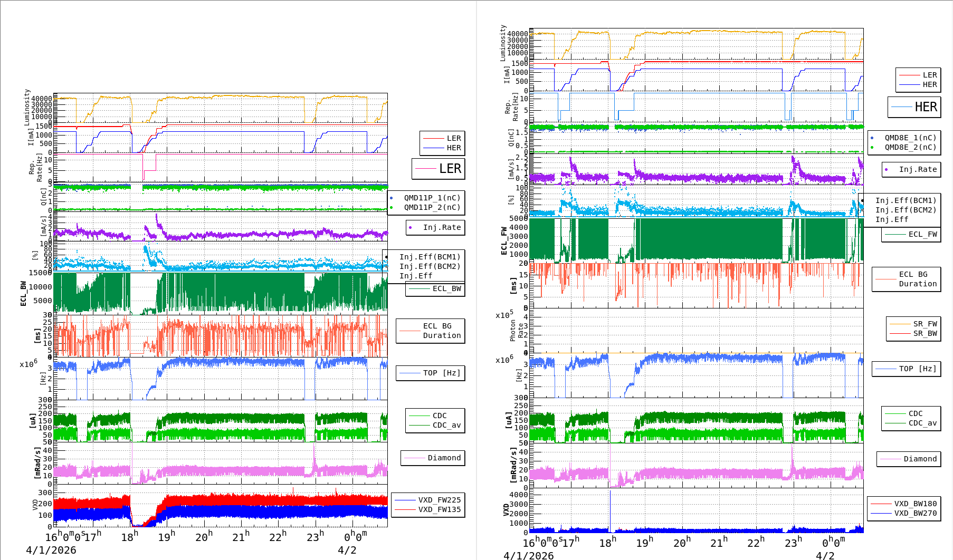Viewport: 953px width, 560px height.
Task: Select the QMD11P_1(nC) legend entry
Action: tap(432, 198)
